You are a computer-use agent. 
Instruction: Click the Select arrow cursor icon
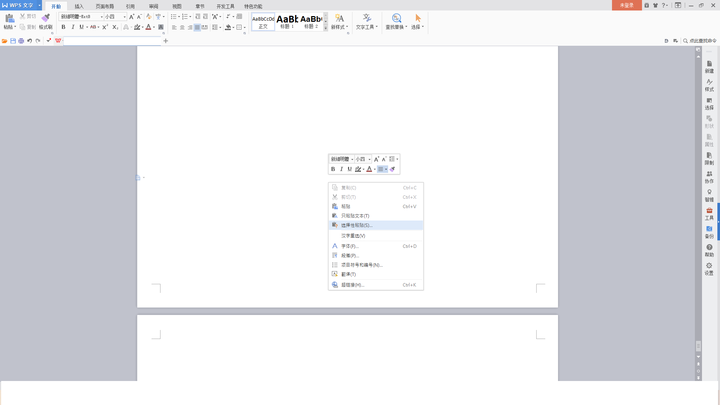(x=418, y=18)
